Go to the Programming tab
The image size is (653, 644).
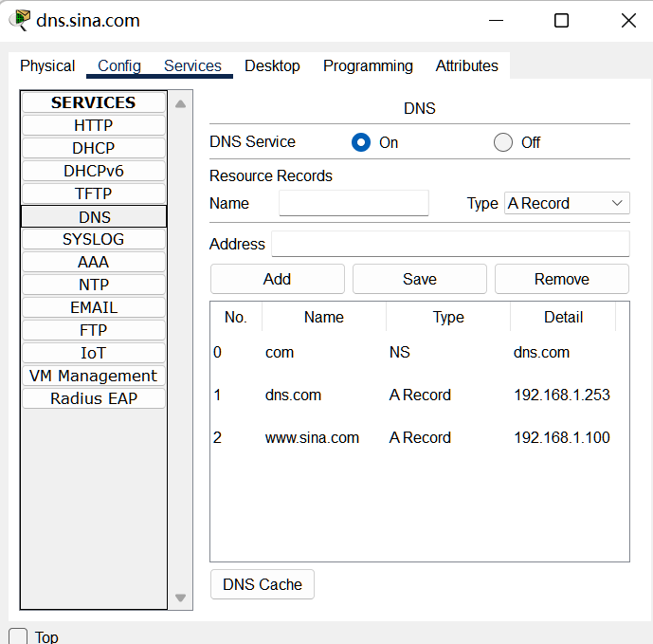tap(368, 65)
